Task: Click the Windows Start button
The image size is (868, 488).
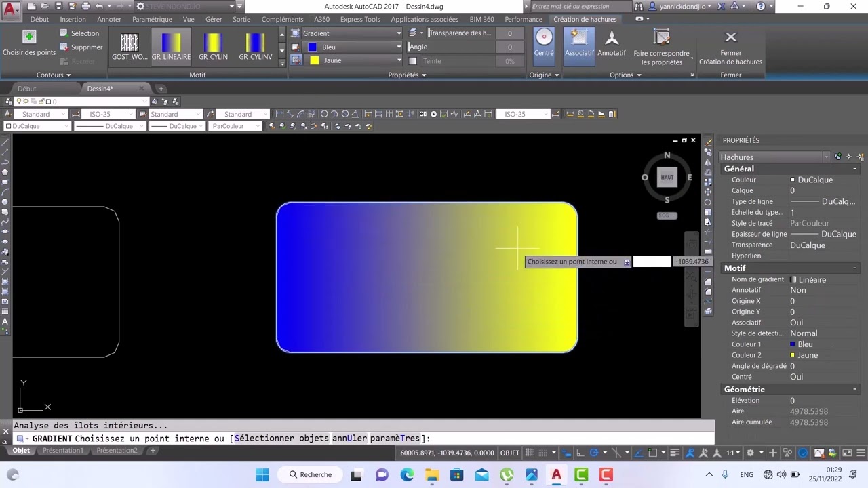Action: coord(262,474)
